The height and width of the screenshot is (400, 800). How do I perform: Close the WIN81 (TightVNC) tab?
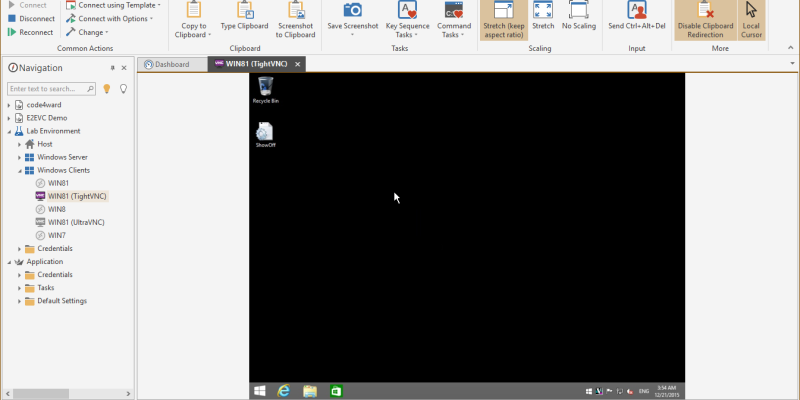click(298, 64)
